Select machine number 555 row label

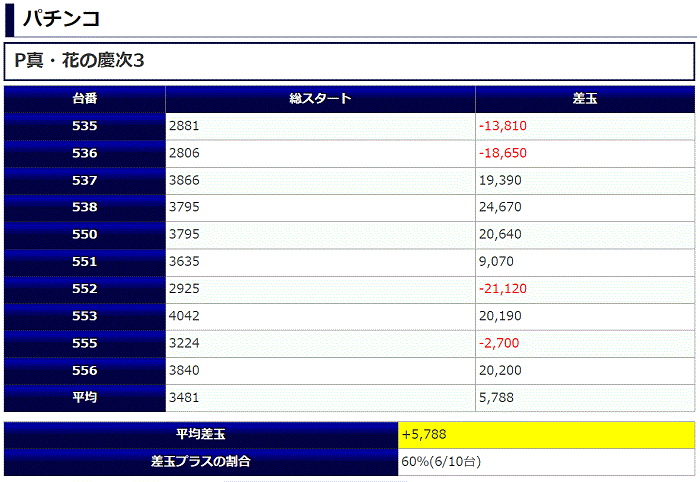point(85,344)
